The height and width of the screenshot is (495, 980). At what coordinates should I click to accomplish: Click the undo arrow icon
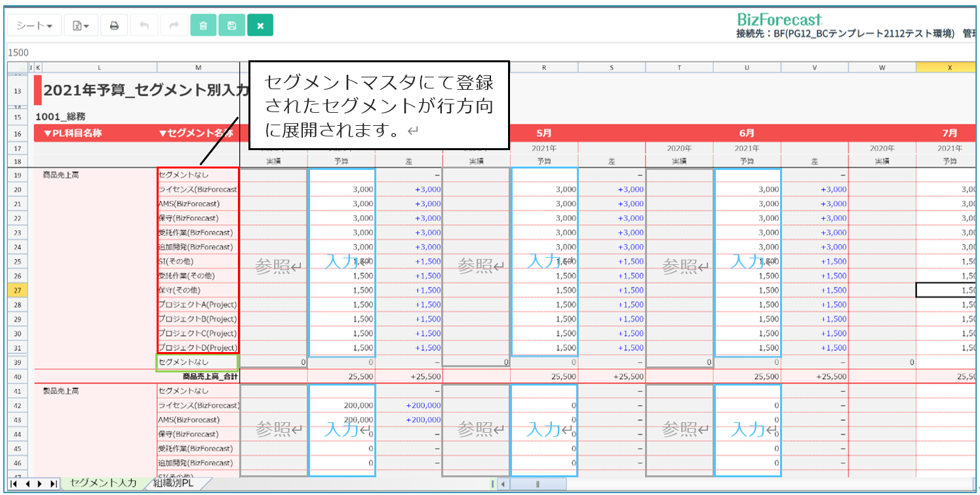coord(144,26)
